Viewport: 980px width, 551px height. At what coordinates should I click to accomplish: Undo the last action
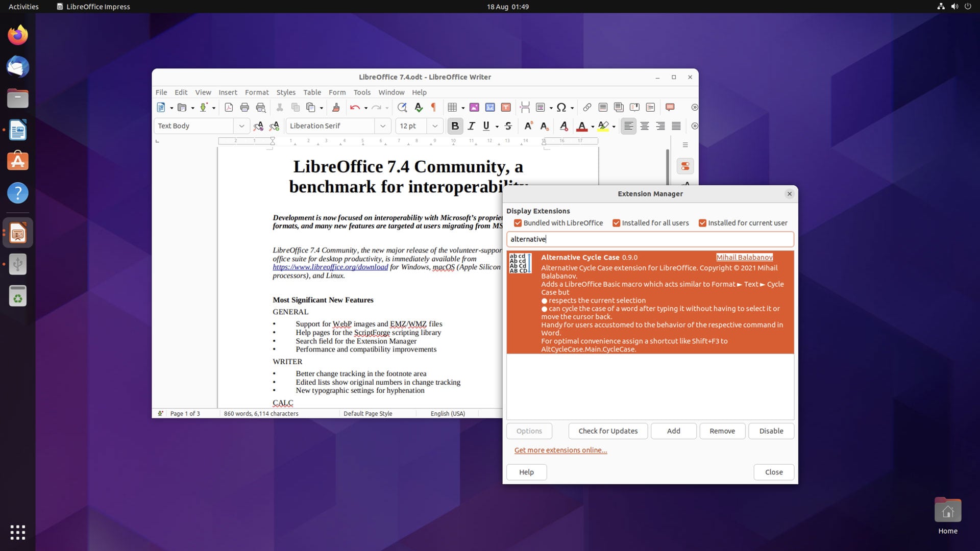355,107
